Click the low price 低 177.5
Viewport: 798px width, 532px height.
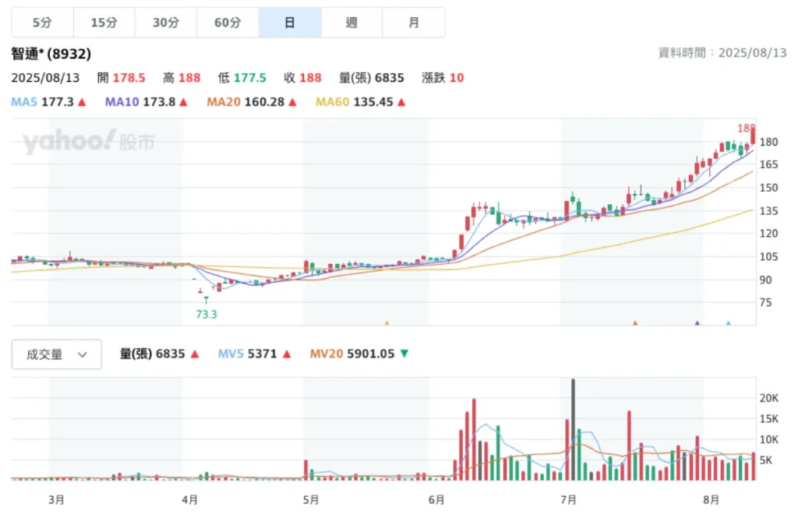[242, 78]
